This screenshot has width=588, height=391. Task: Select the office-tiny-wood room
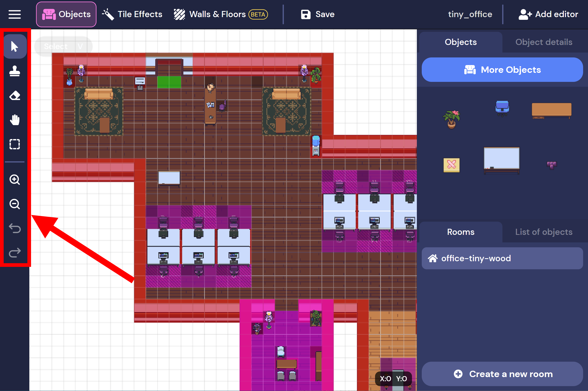502,258
